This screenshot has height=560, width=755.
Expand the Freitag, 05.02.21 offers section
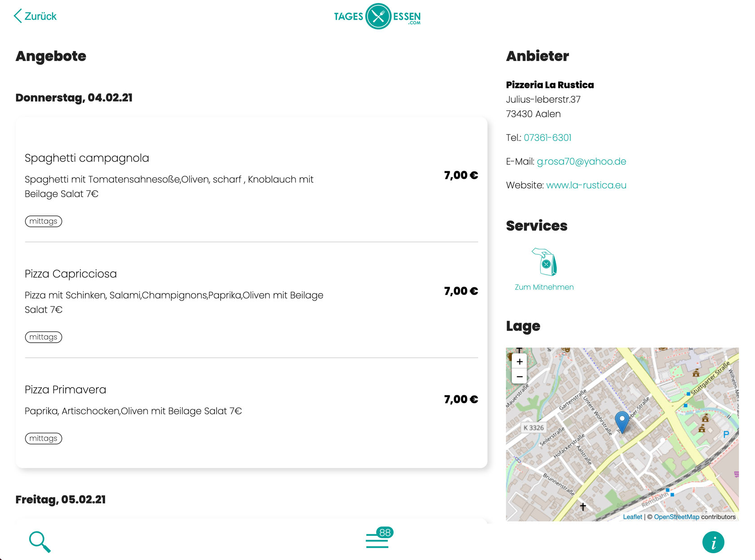[x=60, y=499]
